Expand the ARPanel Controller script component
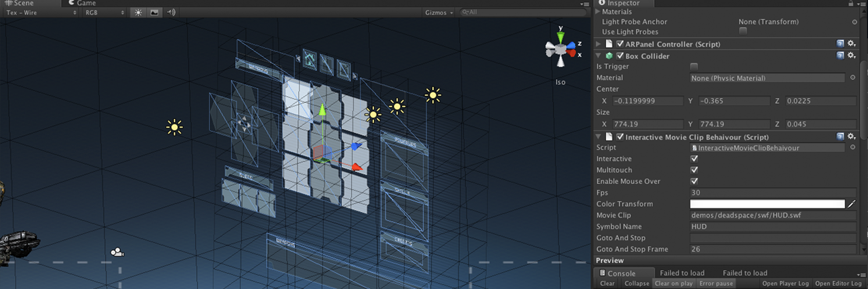 [x=599, y=44]
